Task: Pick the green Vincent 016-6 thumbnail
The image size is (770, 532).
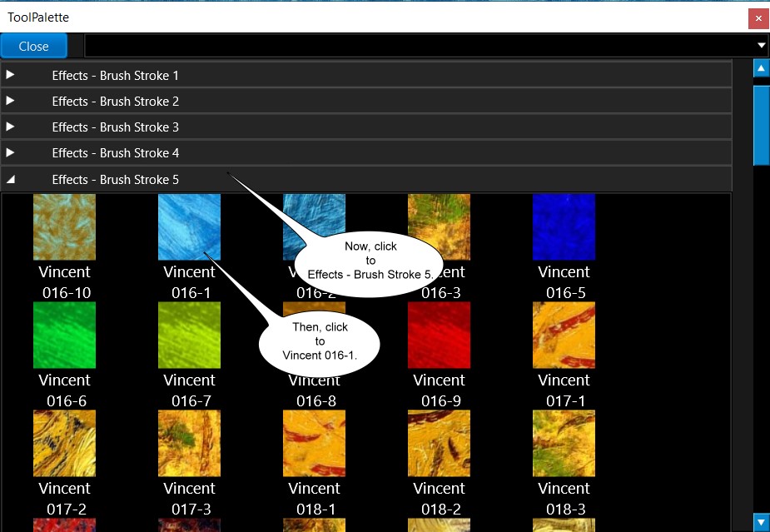Action: (x=64, y=335)
